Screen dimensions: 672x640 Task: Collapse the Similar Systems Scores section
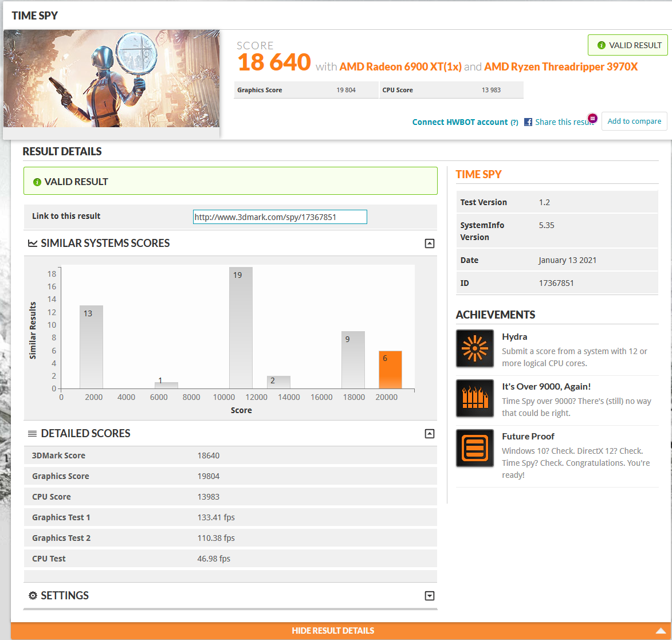click(x=430, y=244)
